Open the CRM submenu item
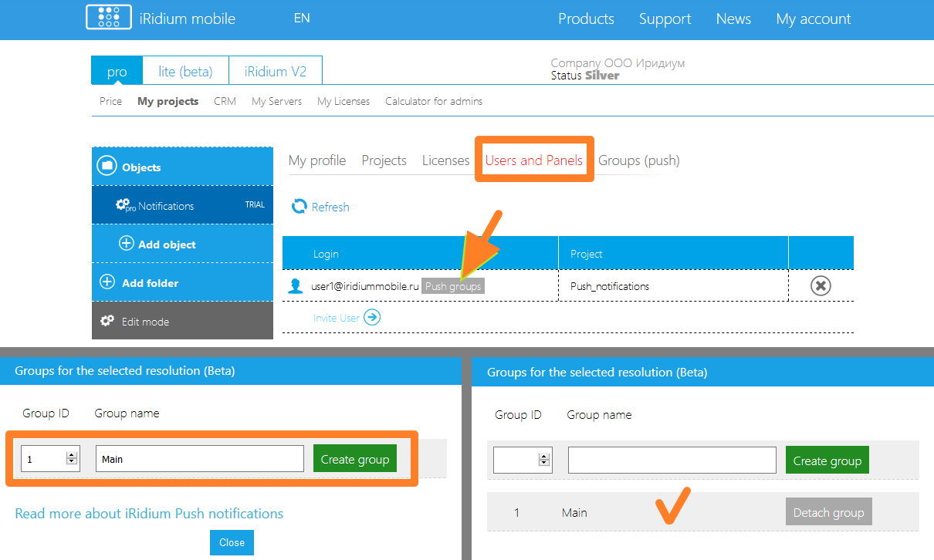The width and height of the screenshot is (934, 560). (x=225, y=101)
